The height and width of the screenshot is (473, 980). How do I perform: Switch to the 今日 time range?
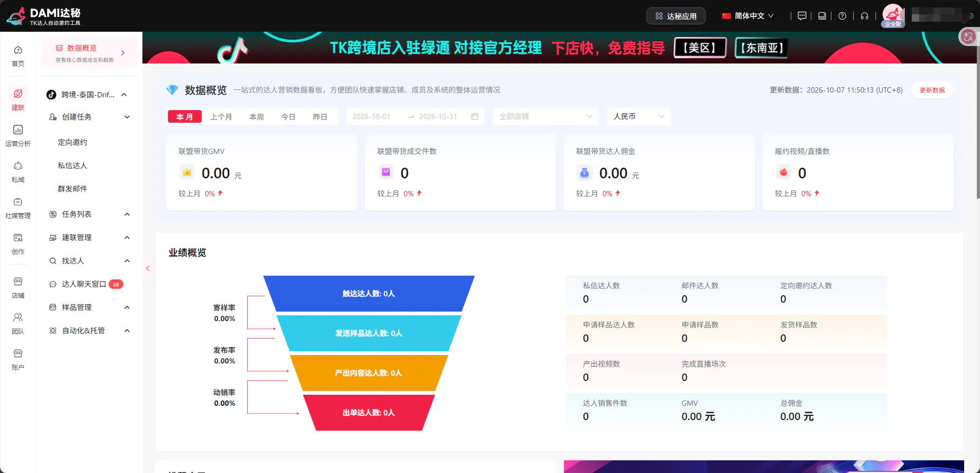click(x=289, y=116)
